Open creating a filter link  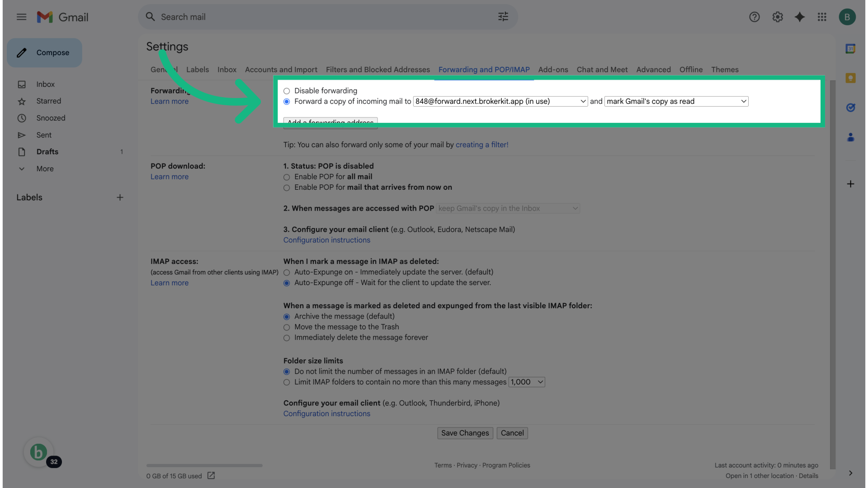tap(482, 145)
